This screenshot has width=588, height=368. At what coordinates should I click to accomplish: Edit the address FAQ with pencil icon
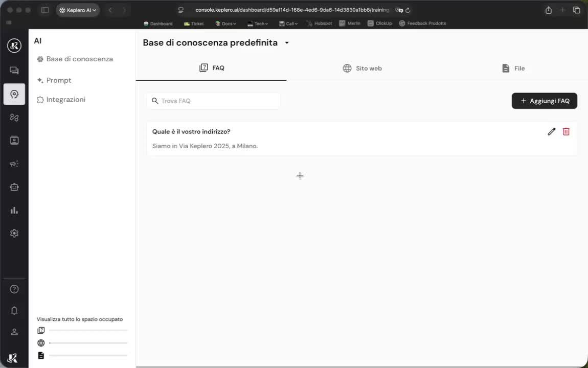coord(551,131)
